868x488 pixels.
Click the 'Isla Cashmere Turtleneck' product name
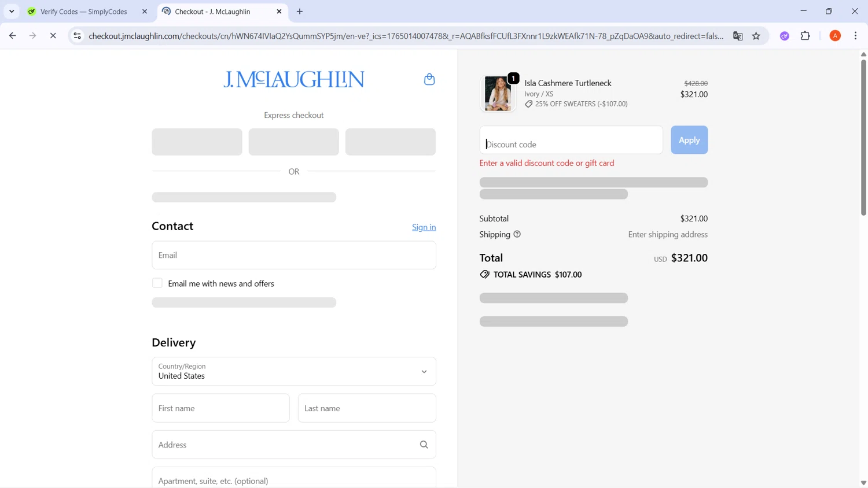tap(568, 83)
